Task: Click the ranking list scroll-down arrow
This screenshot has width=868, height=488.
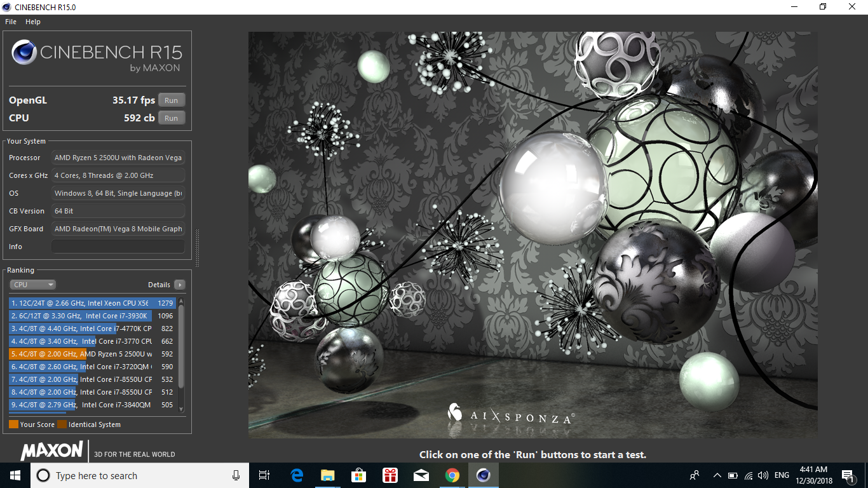Action: pyautogui.click(x=181, y=409)
